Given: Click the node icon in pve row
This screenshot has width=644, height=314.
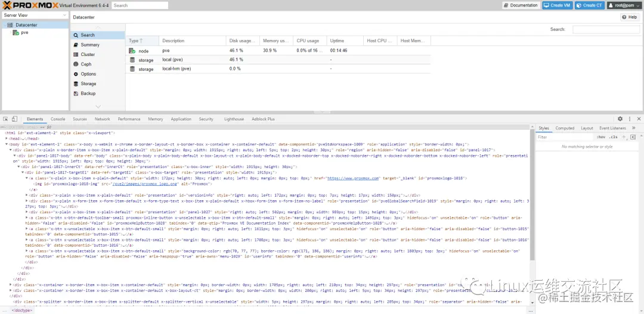Looking at the screenshot, I should (132, 51).
